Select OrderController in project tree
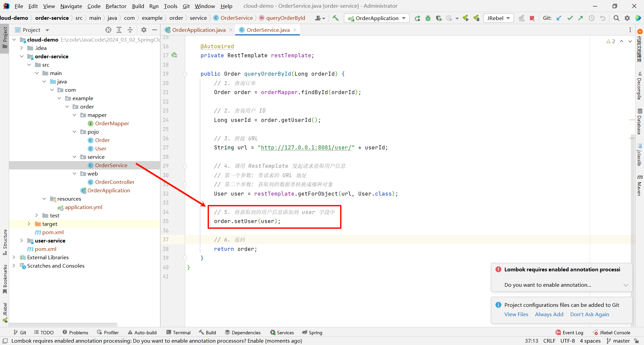 coord(114,182)
